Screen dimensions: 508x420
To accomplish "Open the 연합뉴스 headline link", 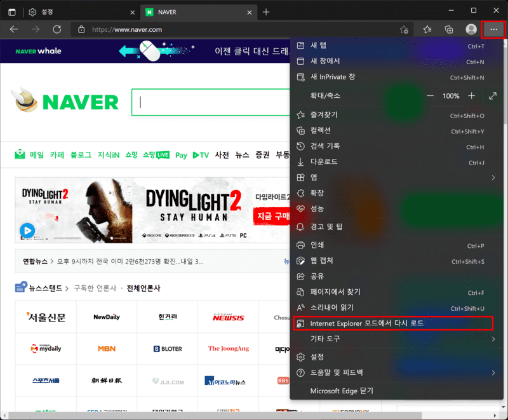I will [130, 262].
